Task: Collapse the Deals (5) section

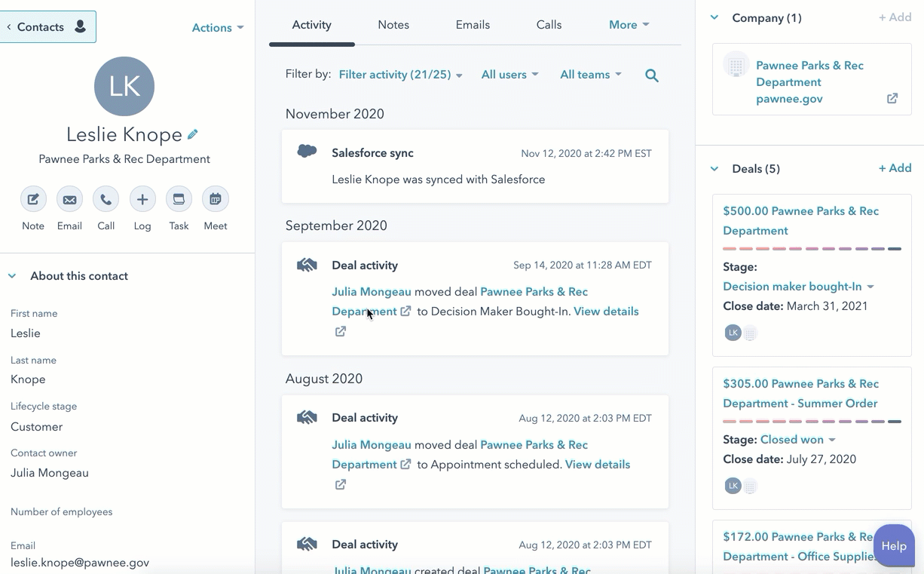Action: 714,169
